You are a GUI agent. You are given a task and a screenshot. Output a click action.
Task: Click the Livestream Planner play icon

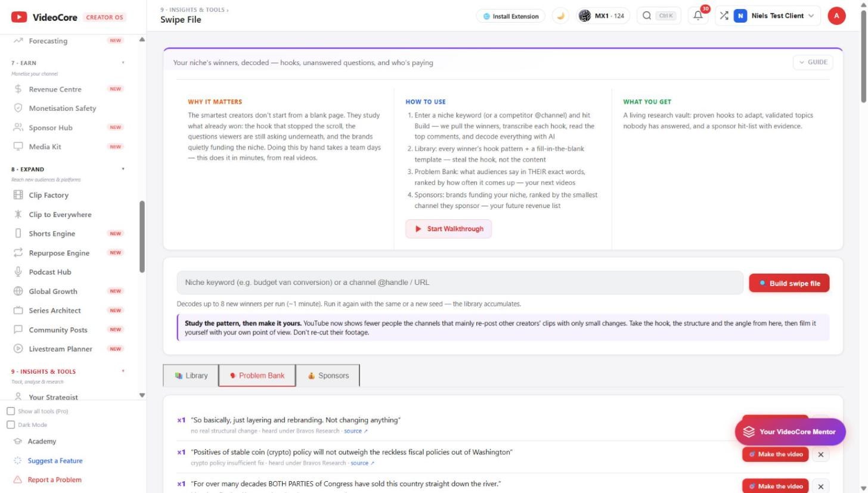(x=18, y=348)
